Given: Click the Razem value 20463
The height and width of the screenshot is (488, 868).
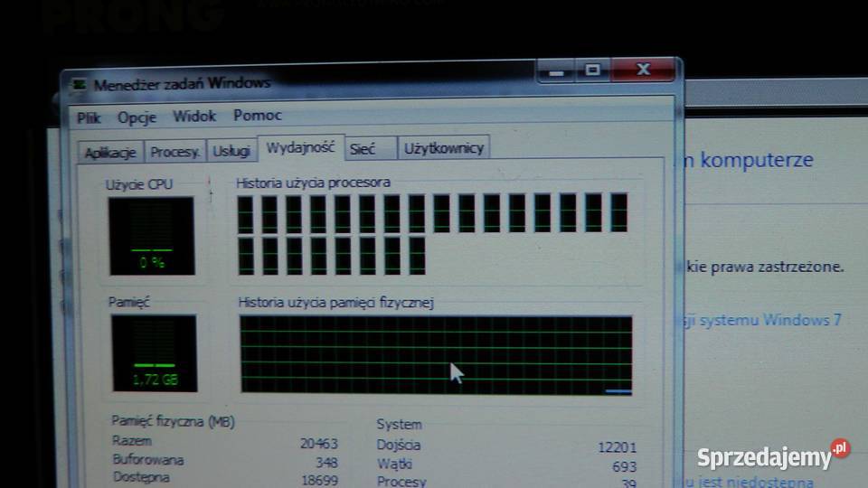Looking at the screenshot, I should tap(319, 443).
